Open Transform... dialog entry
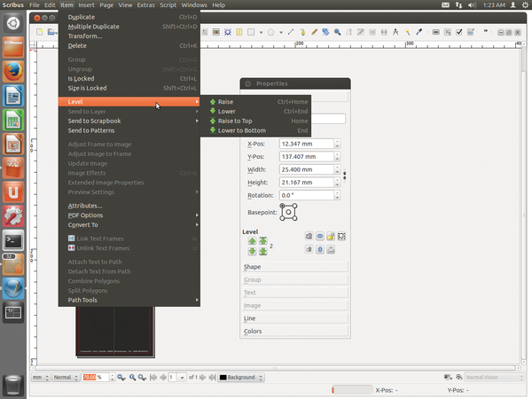532x399 pixels. [129, 36]
